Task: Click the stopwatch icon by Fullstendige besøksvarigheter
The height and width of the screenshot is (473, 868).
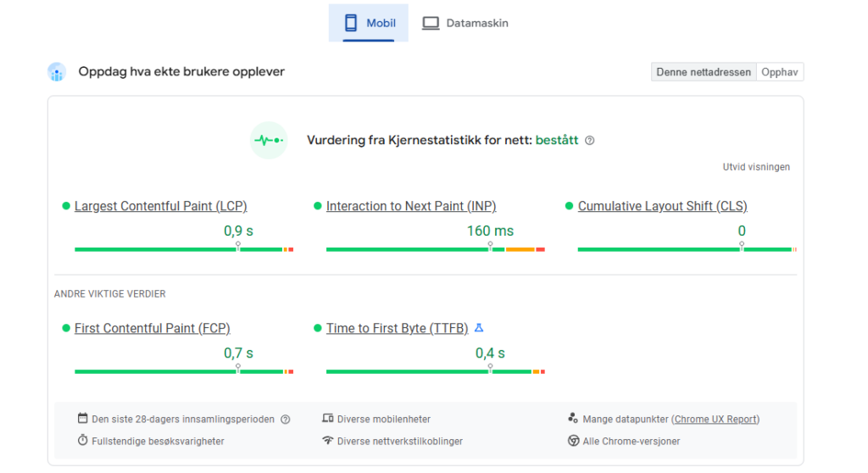Action: pos(83,441)
